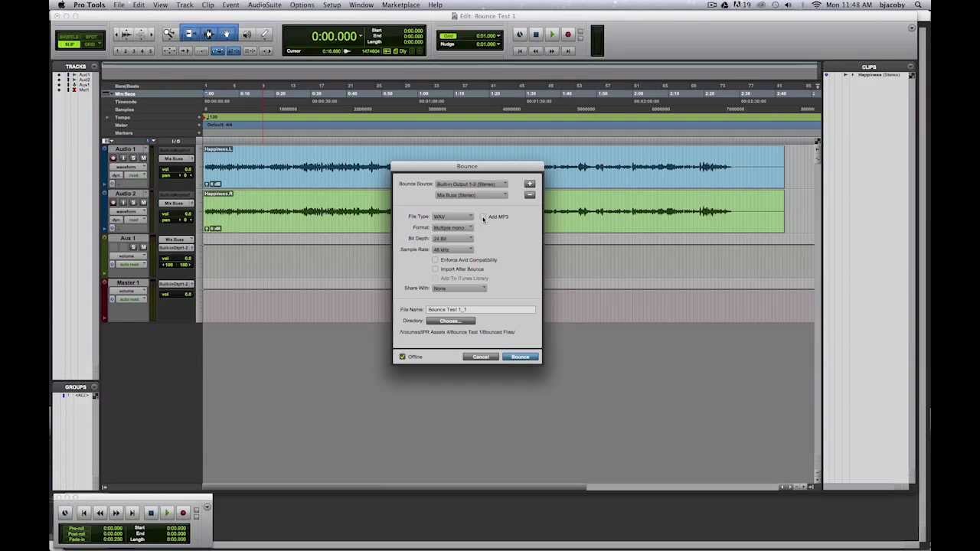Click Choose directory button

[x=450, y=321]
